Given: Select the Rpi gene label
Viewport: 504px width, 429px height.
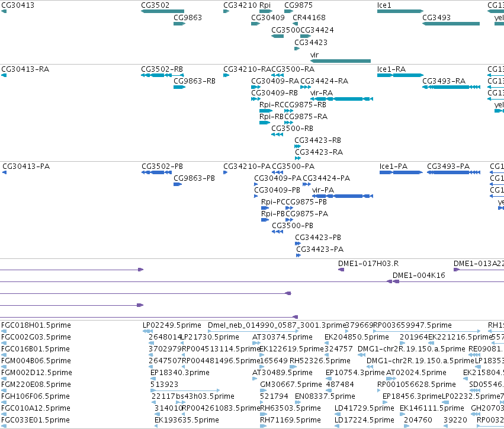Looking at the screenshot, I should (x=265, y=5).
